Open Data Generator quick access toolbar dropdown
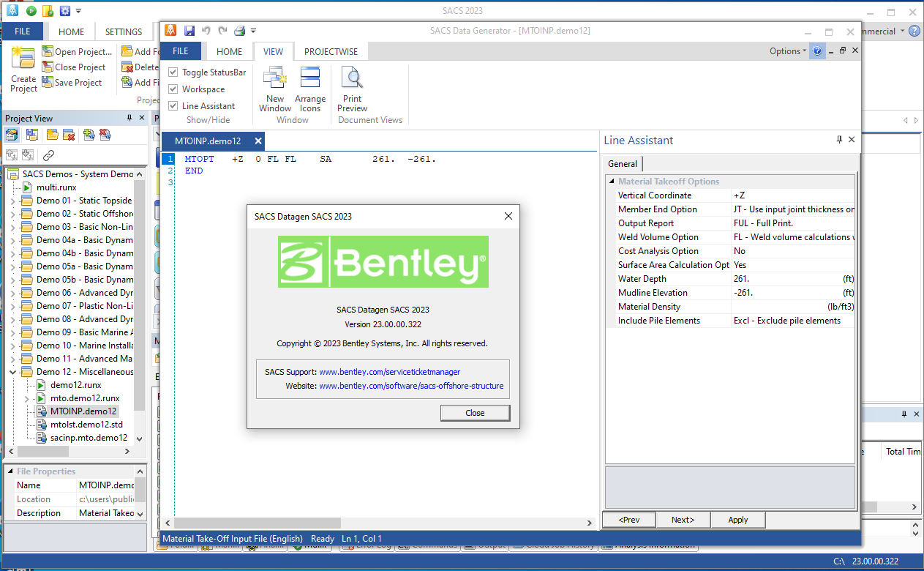The image size is (924, 571). [x=254, y=31]
